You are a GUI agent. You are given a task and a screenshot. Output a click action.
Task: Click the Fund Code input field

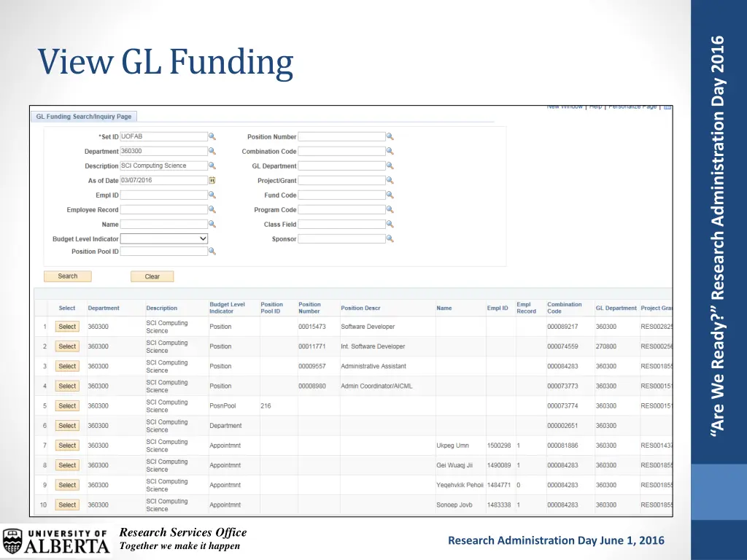tap(341, 195)
